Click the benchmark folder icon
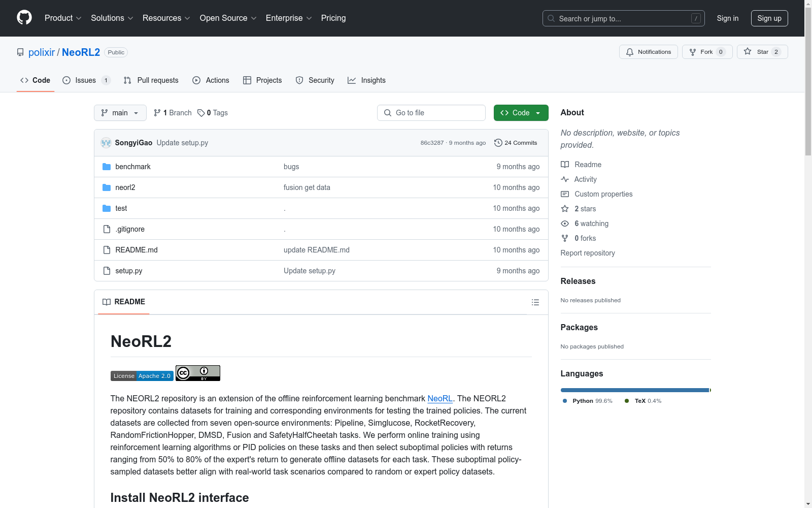The width and height of the screenshot is (812, 508). (107, 167)
